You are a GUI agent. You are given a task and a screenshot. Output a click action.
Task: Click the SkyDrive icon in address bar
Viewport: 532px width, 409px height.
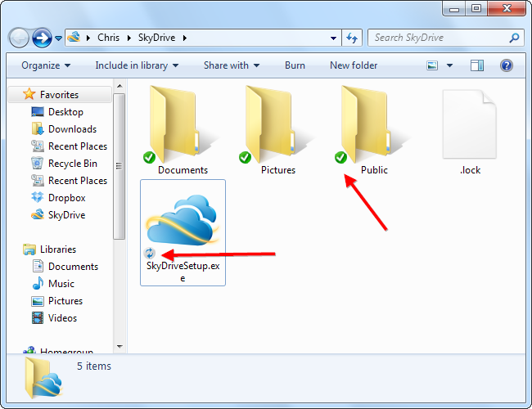click(x=74, y=37)
